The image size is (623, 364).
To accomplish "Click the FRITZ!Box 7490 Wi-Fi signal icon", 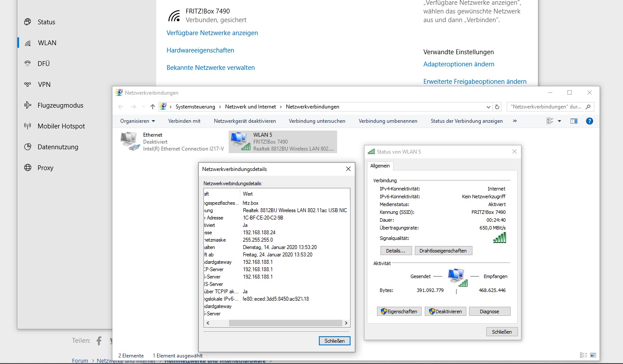I will pos(174,16).
